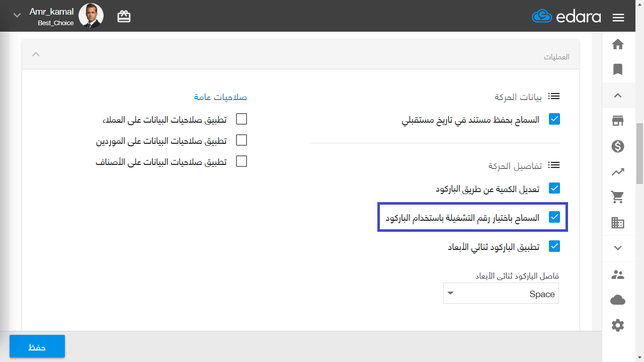Open the trending chart icon in sidebar
This screenshot has height=362, width=644.
pyautogui.click(x=618, y=172)
